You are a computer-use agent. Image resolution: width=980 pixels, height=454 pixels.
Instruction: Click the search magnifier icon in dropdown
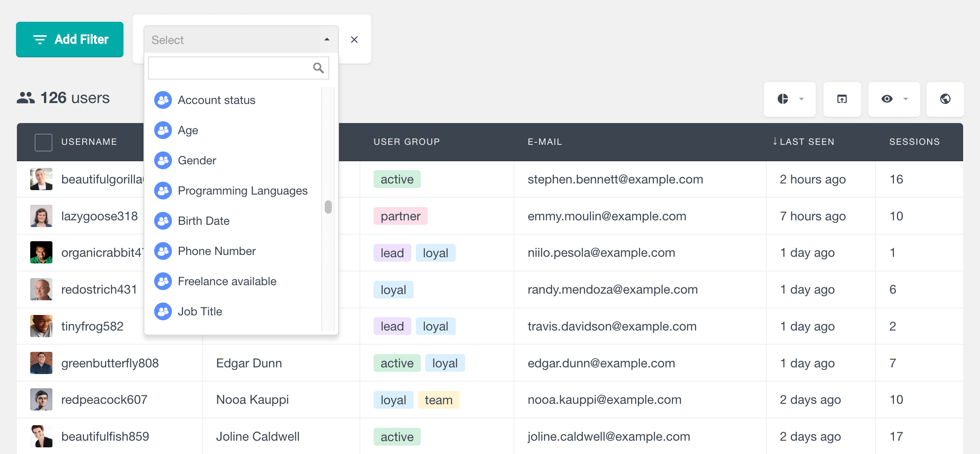tap(318, 68)
